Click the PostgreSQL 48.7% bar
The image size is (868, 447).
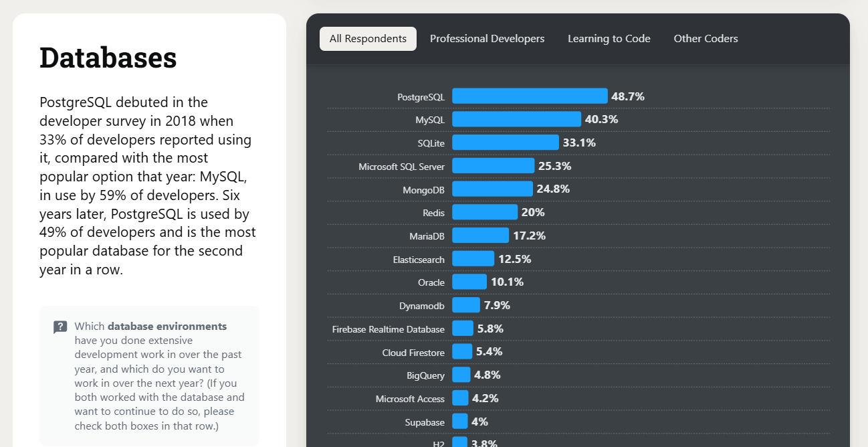tap(530, 96)
